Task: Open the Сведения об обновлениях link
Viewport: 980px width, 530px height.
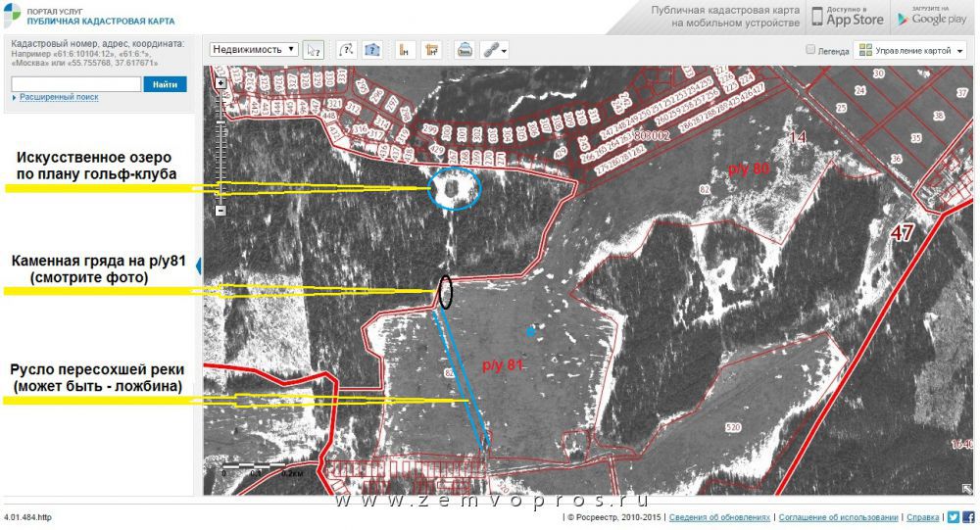Action: click(x=719, y=517)
